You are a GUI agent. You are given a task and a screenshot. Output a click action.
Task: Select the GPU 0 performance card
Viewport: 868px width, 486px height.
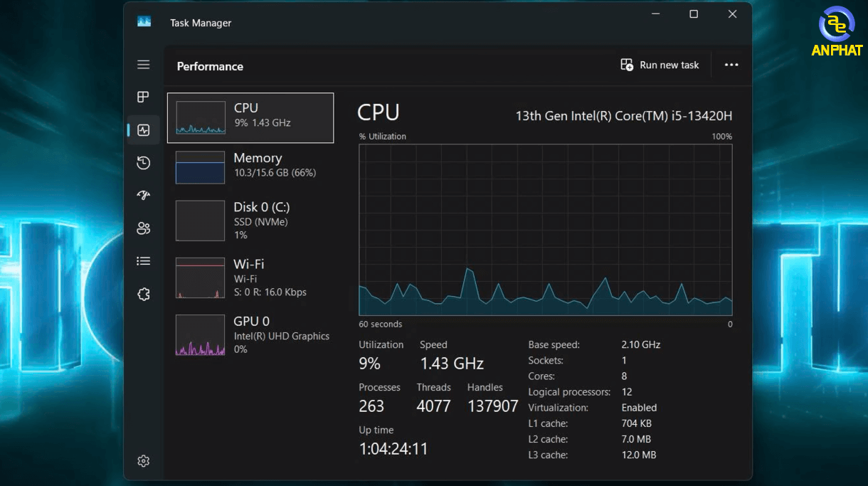tap(250, 334)
